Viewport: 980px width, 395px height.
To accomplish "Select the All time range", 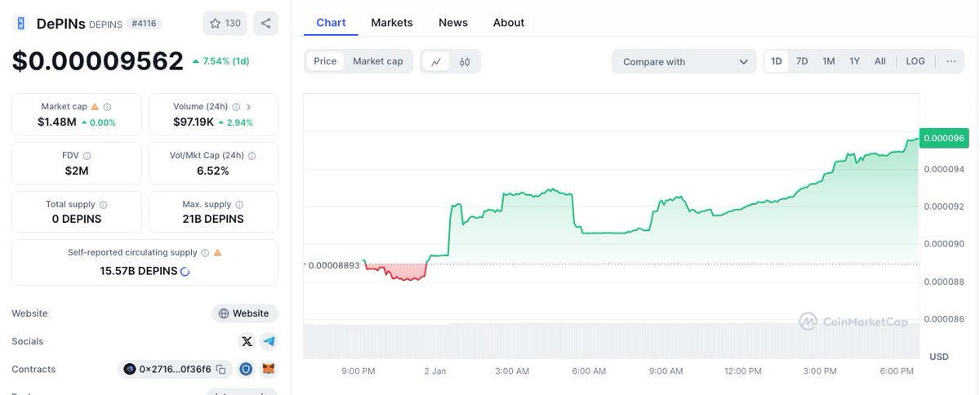I will coord(880,61).
